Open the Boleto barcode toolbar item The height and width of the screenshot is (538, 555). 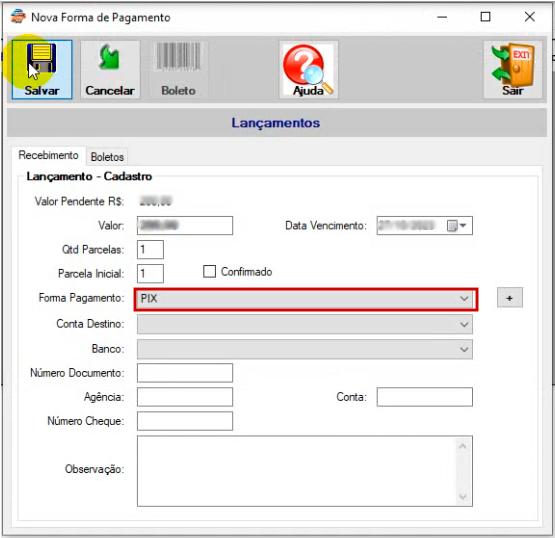pyautogui.click(x=178, y=69)
